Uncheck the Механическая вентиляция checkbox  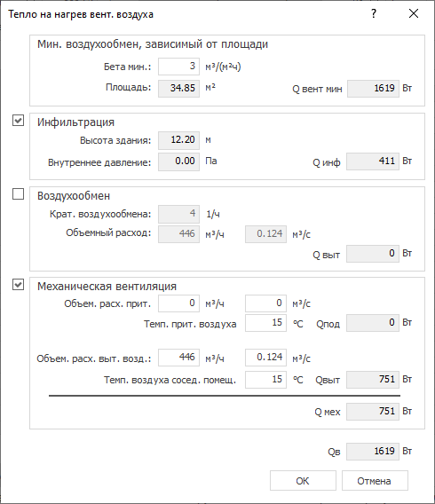point(18,285)
